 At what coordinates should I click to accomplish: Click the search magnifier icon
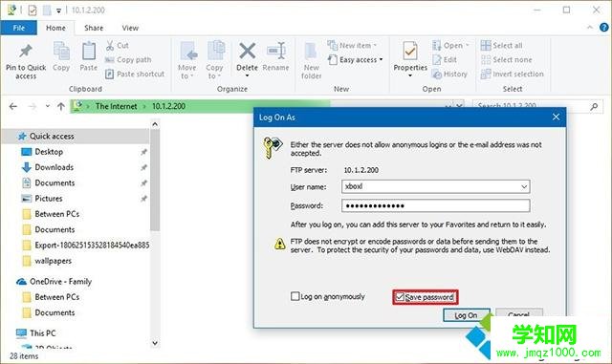pos(594,106)
